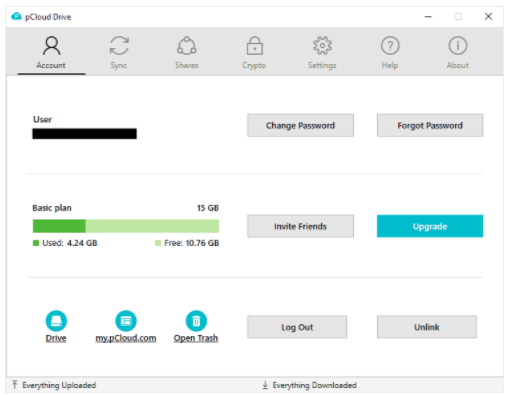Image resolution: width=510 pixels, height=395 pixels.
Task: Click the download arrow status icon
Action: coord(265,385)
